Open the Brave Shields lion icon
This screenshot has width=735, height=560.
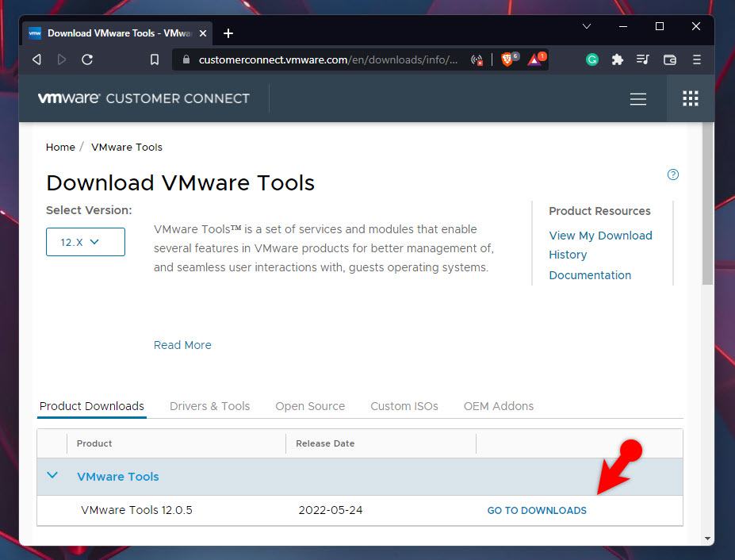pos(508,59)
